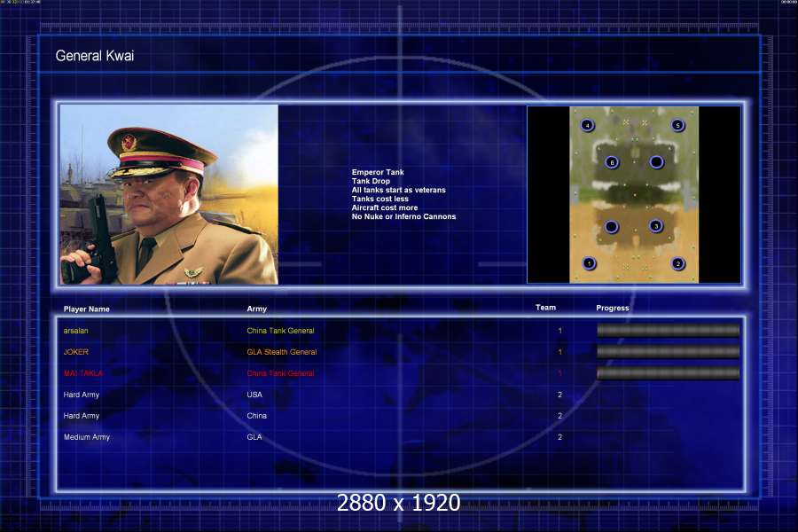Click team number in the USA row
798x532 pixels.
(559, 395)
